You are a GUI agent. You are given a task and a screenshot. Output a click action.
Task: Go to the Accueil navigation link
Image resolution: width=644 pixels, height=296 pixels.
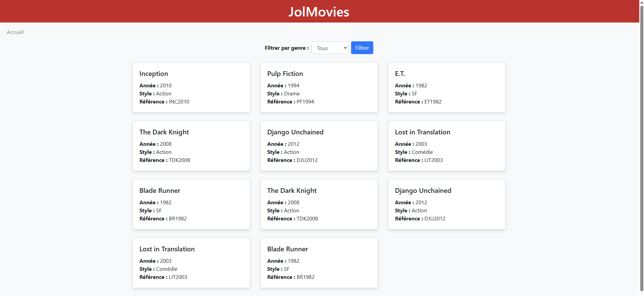[x=15, y=32]
